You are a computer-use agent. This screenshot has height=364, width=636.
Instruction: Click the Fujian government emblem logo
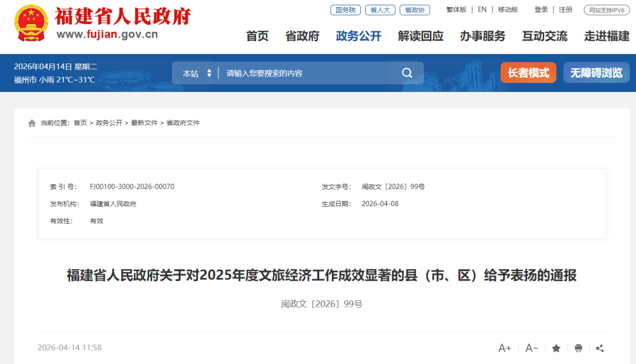(31, 24)
